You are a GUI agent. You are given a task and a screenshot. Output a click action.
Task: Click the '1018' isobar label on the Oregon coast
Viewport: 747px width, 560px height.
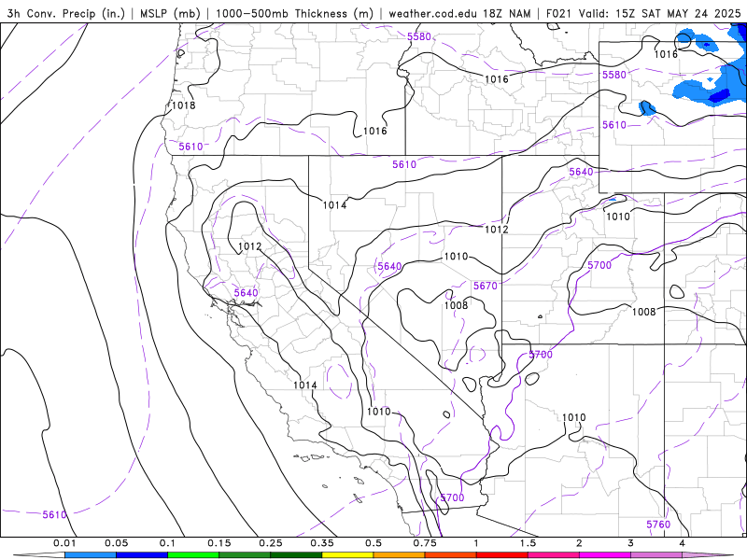click(x=183, y=105)
